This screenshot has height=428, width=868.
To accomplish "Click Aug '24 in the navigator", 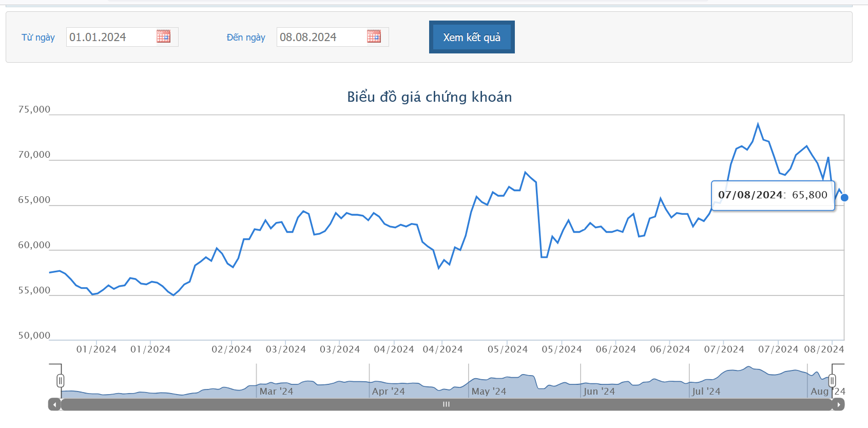I will 828,392.
